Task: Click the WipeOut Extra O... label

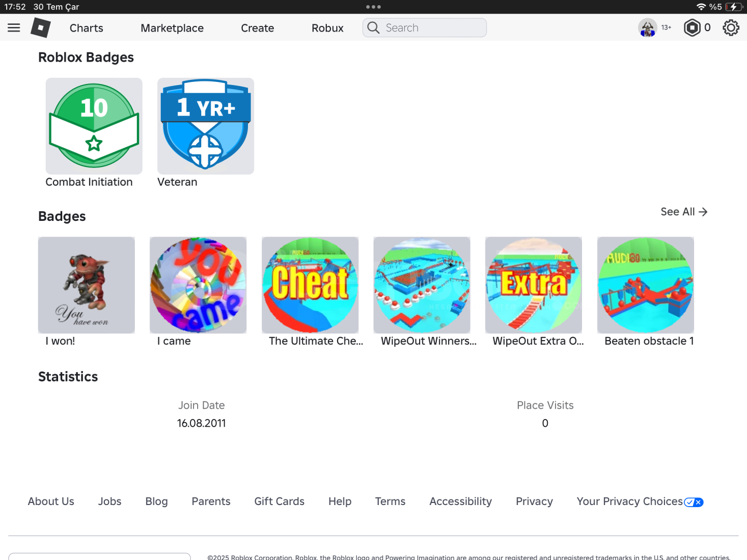Action: click(x=538, y=341)
